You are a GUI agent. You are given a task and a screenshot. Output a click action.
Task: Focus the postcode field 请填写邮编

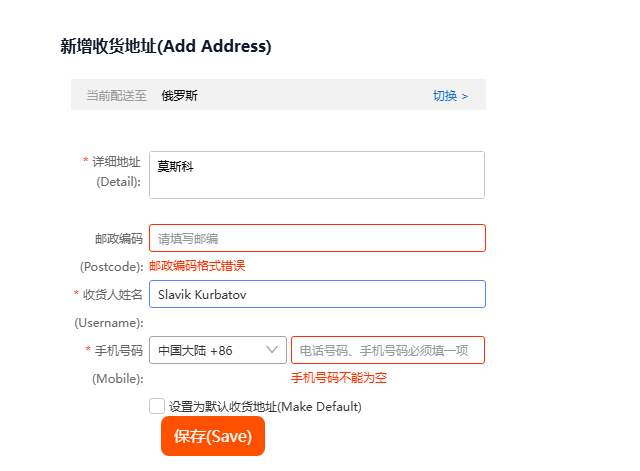pos(316,238)
